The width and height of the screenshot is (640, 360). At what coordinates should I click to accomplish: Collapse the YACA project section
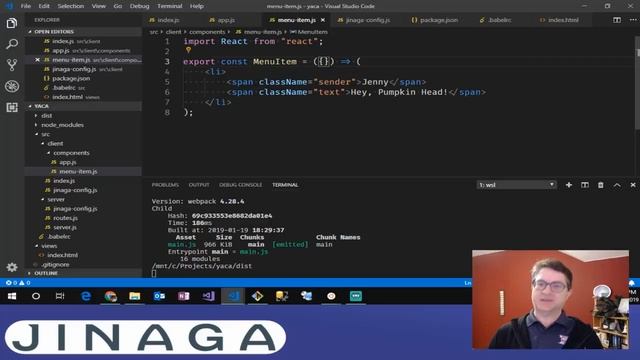click(x=83, y=106)
